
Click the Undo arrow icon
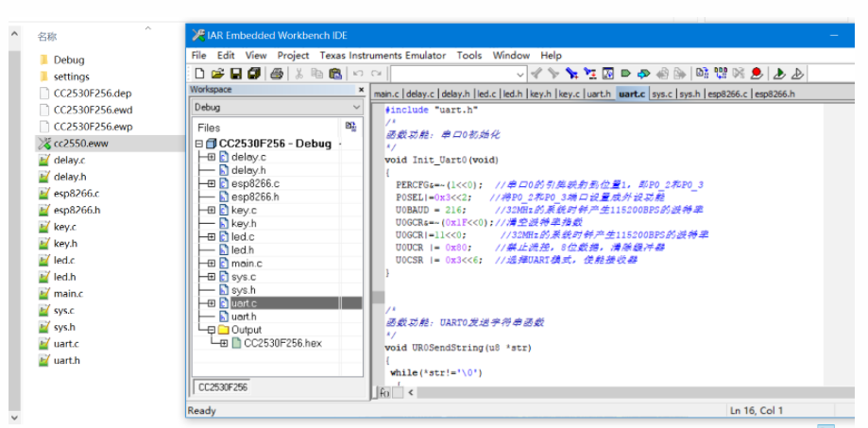(358, 73)
